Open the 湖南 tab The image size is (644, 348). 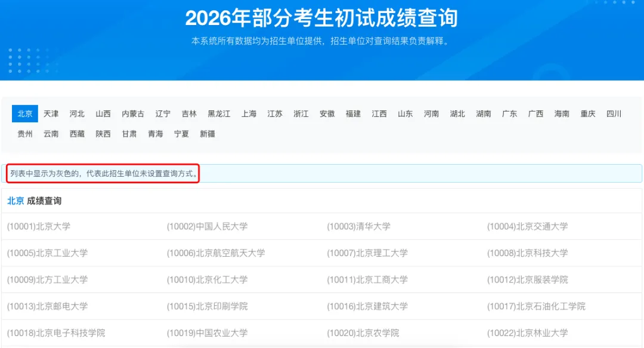[x=484, y=113]
